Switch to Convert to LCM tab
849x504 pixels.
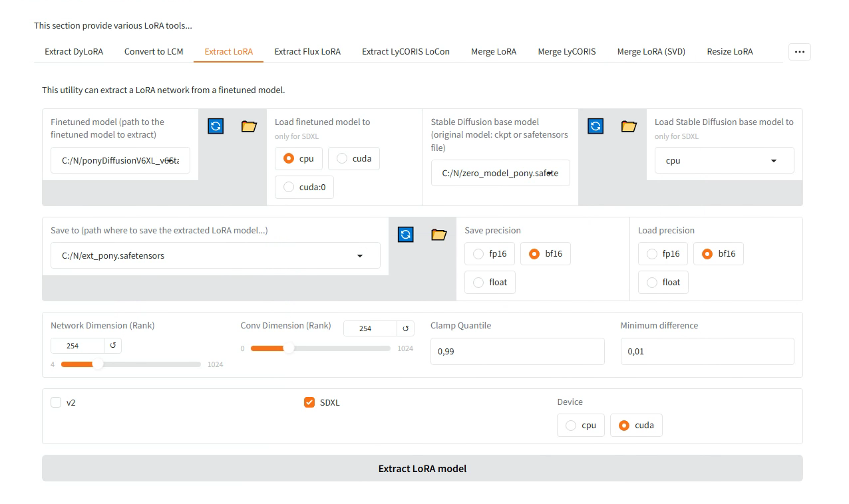(154, 52)
